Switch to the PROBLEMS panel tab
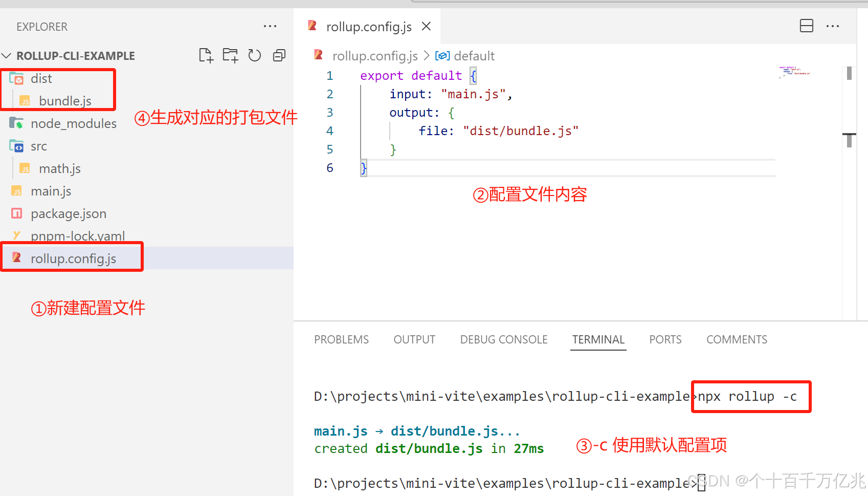868x496 pixels. 341,339
